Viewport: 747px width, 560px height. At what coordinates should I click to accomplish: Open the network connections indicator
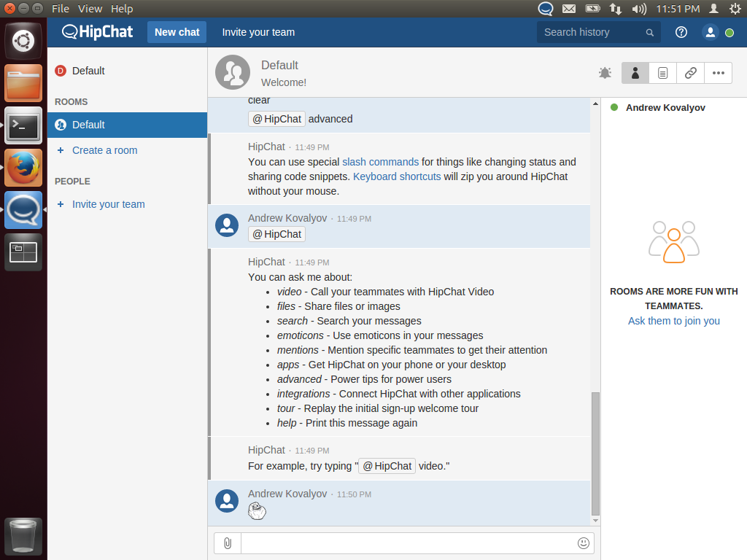click(x=616, y=9)
